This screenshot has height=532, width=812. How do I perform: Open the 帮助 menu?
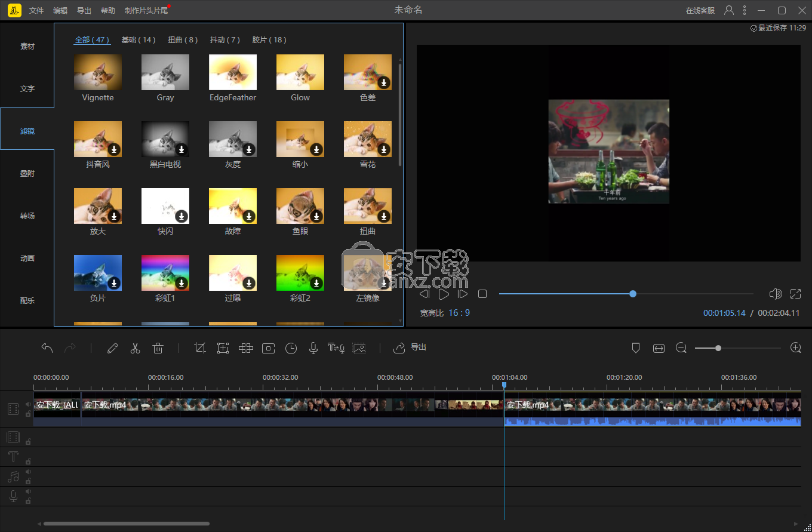108,11
